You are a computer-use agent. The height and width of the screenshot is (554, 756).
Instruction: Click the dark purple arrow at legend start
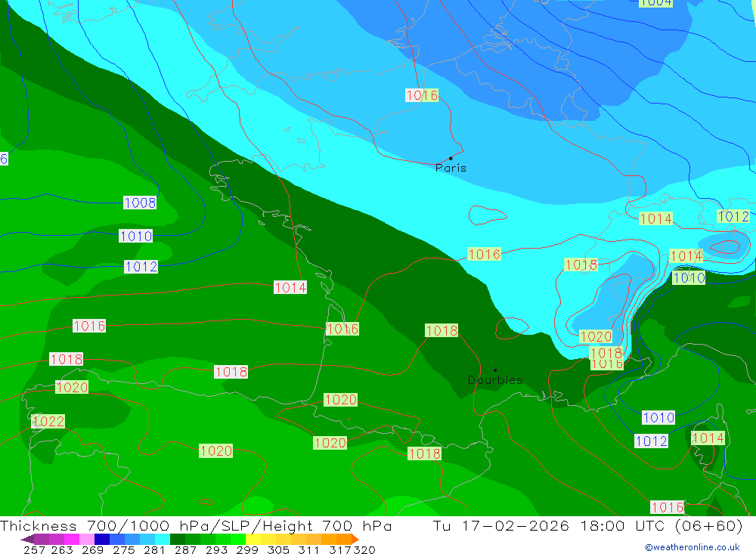click(27, 539)
